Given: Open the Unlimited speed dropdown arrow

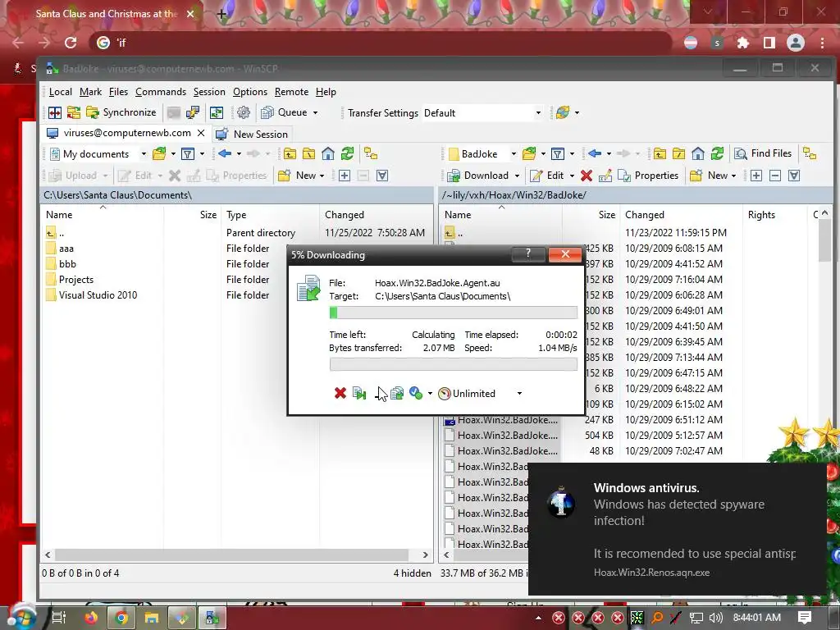Looking at the screenshot, I should pyautogui.click(x=519, y=394).
